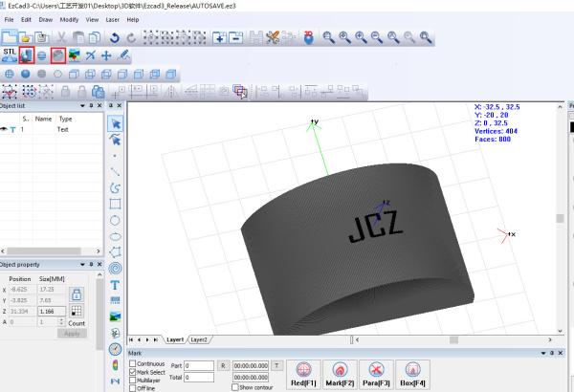
Task: Click the tools wrench settings icon
Action: [273, 37]
